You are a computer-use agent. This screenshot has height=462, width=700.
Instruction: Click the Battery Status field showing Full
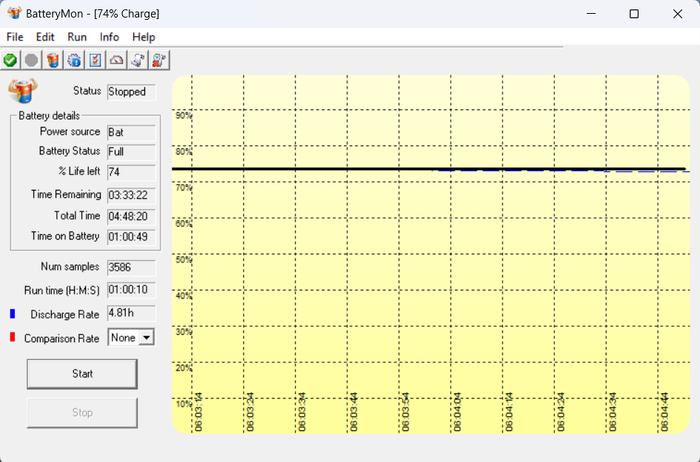(131, 152)
